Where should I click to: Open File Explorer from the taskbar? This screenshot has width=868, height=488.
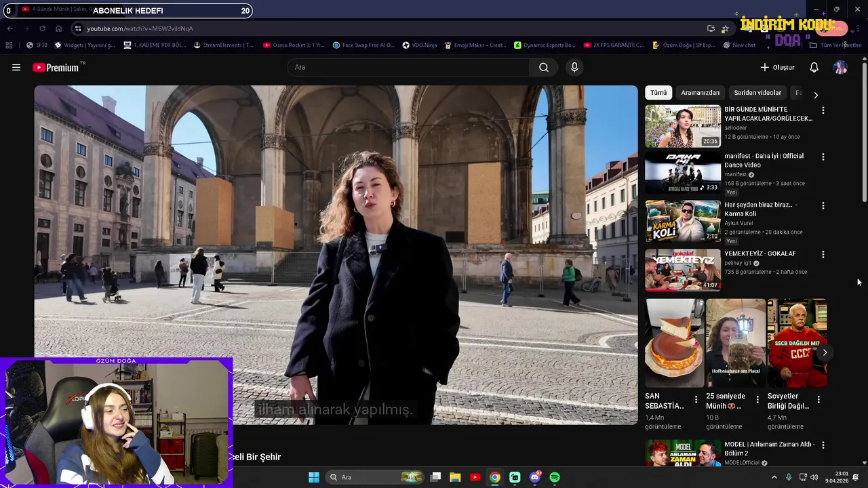[x=455, y=477]
